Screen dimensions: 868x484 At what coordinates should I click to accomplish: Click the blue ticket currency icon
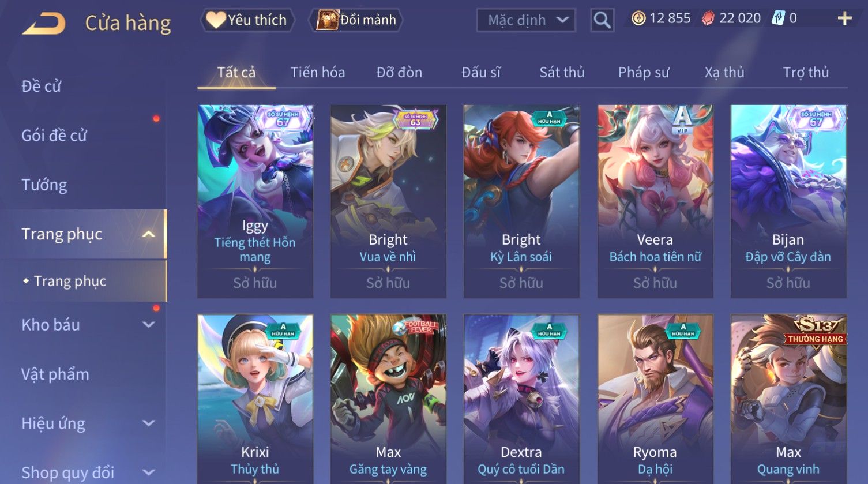(x=779, y=18)
